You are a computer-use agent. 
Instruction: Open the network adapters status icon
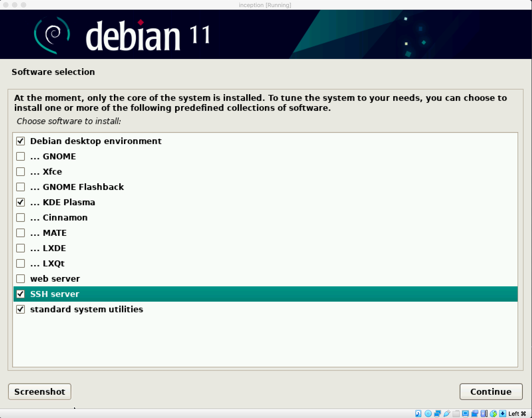coord(437,414)
